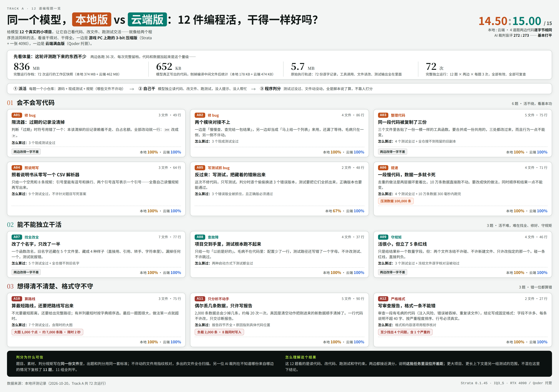
Task: Click the 两边改得一字不差 tag in card A09
Action: coord(392,272)
